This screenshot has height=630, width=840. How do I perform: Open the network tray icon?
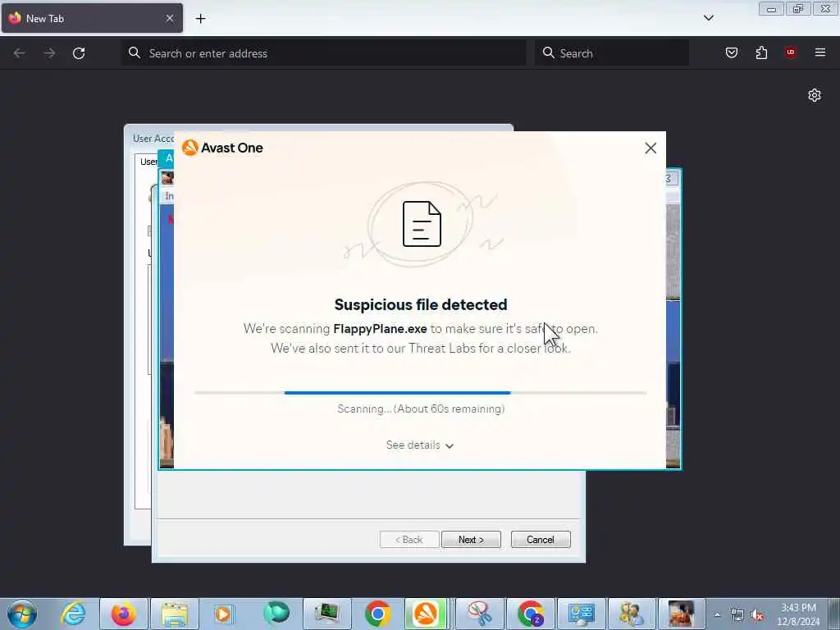[737, 615]
